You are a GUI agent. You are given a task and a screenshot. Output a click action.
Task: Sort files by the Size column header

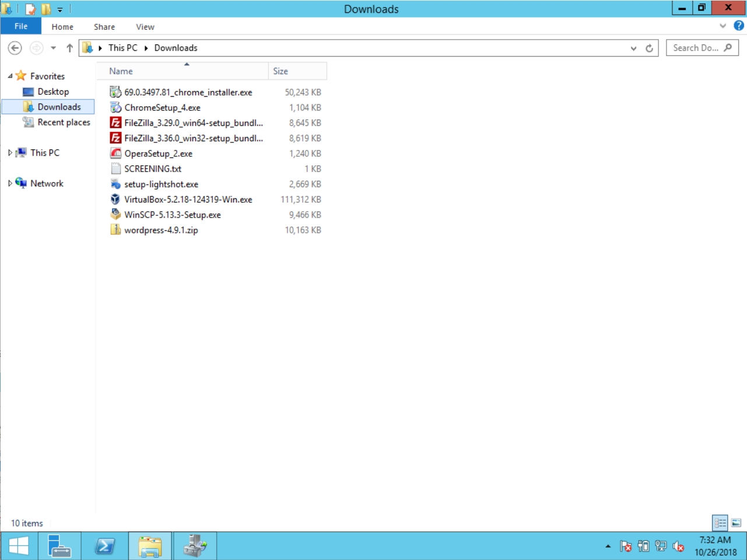tap(297, 71)
